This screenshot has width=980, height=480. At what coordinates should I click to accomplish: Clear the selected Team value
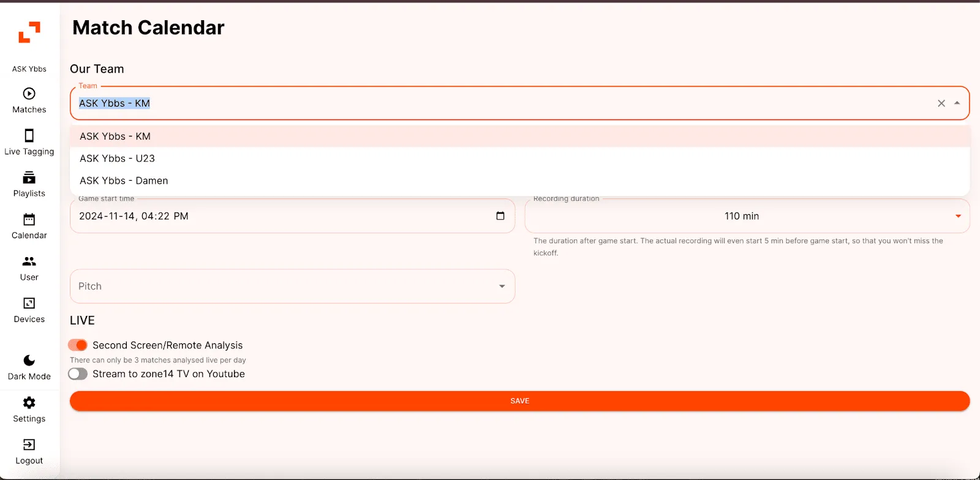tap(941, 103)
